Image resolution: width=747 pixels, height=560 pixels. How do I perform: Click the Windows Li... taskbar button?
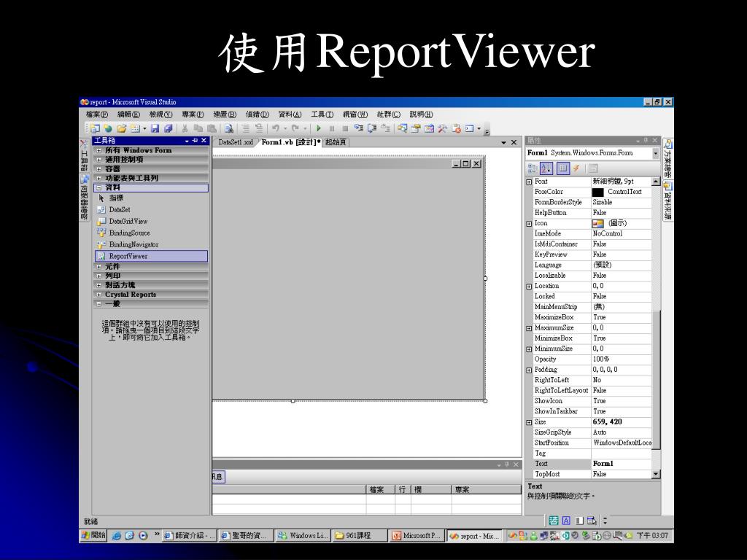pos(303,536)
